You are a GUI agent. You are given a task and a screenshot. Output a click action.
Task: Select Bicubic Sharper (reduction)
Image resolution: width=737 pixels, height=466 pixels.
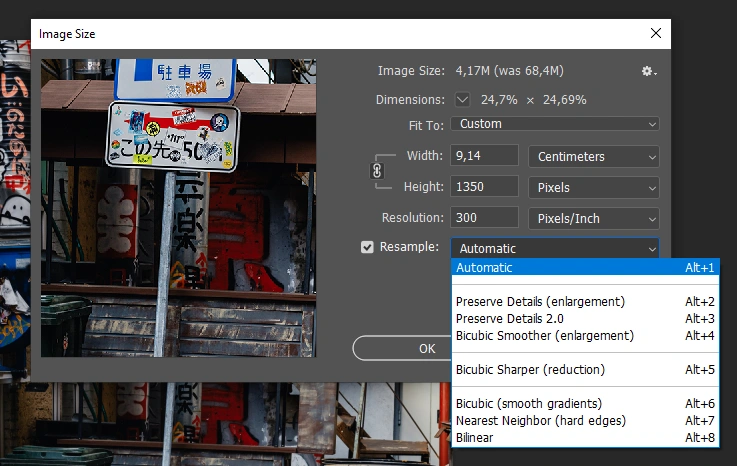585,370
